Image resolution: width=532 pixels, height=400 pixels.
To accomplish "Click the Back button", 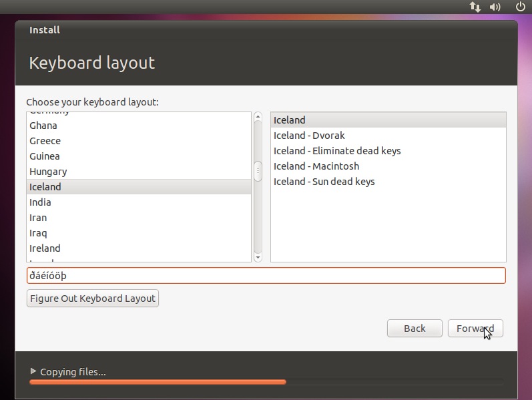I will [x=415, y=329].
